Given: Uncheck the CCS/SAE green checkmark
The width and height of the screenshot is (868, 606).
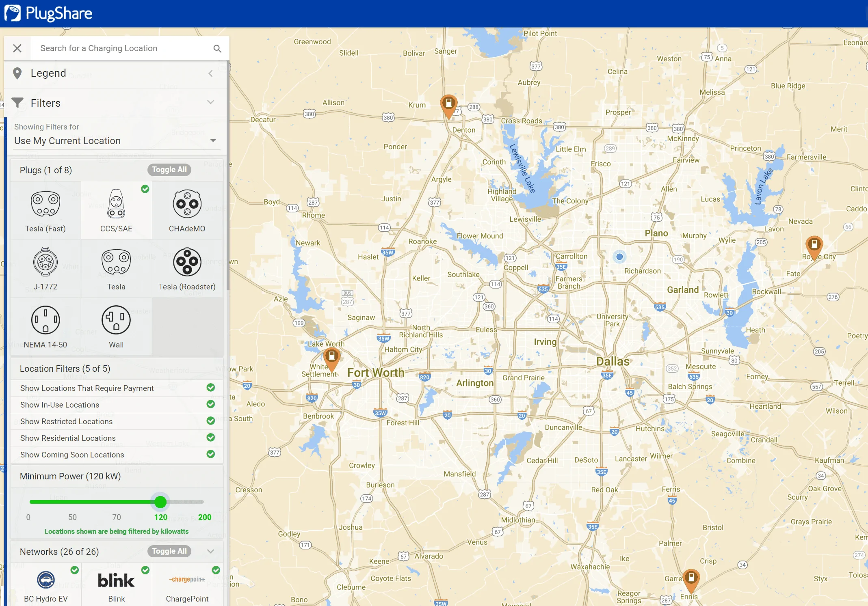Looking at the screenshot, I should pyautogui.click(x=145, y=189).
